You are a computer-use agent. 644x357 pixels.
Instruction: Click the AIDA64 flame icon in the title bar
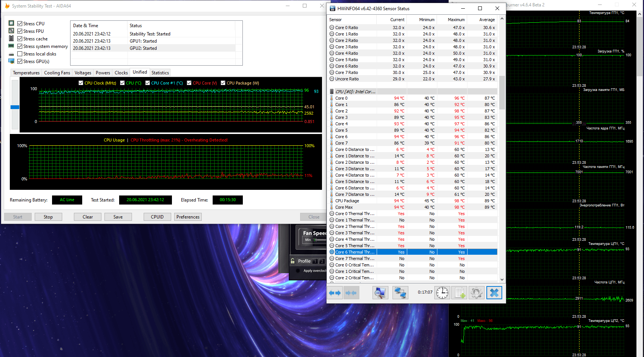[7, 6]
